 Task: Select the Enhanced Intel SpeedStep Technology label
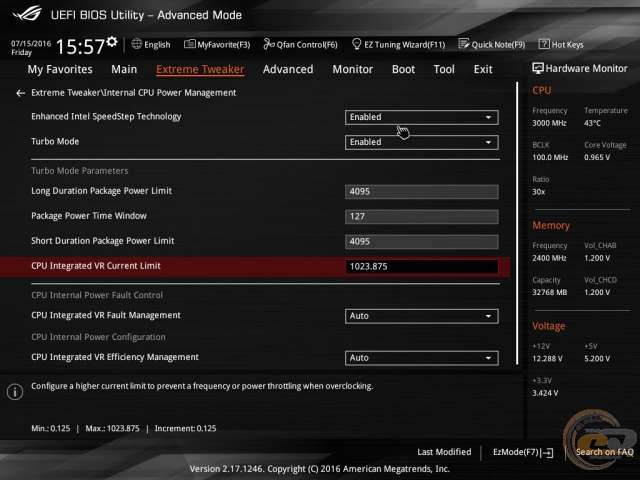point(106,117)
